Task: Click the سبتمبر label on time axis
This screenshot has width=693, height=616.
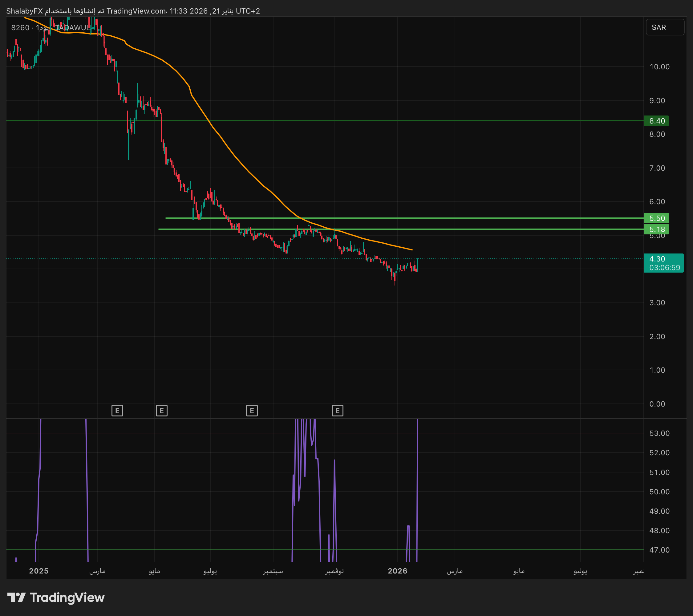Action: (273, 571)
